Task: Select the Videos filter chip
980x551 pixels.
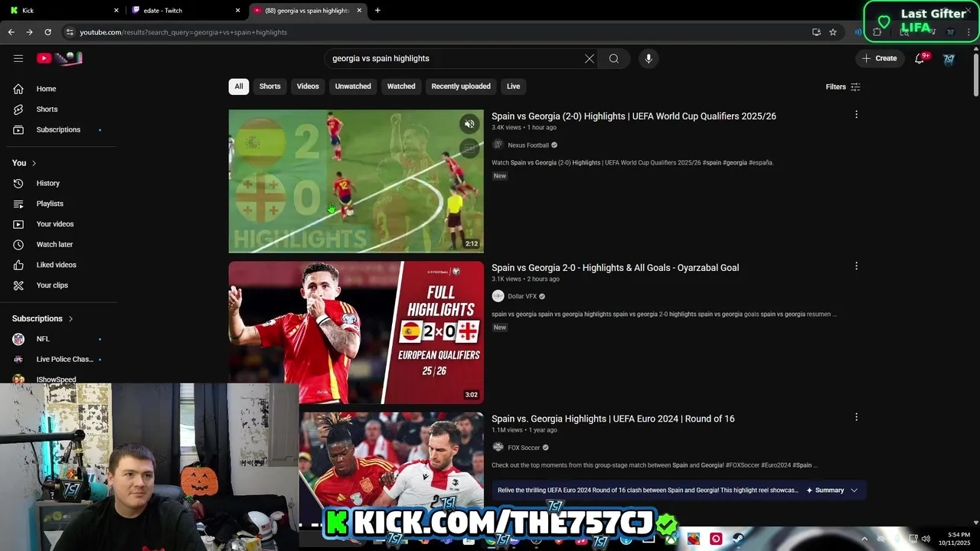Action: click(308, 86)
